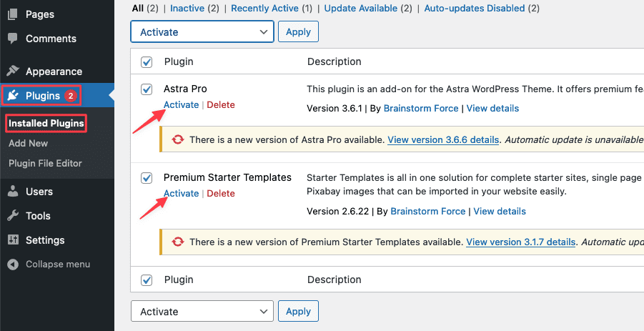Click the Users person icon
The height and width of the screenshot is (331, 644).
tap(13, 192)
